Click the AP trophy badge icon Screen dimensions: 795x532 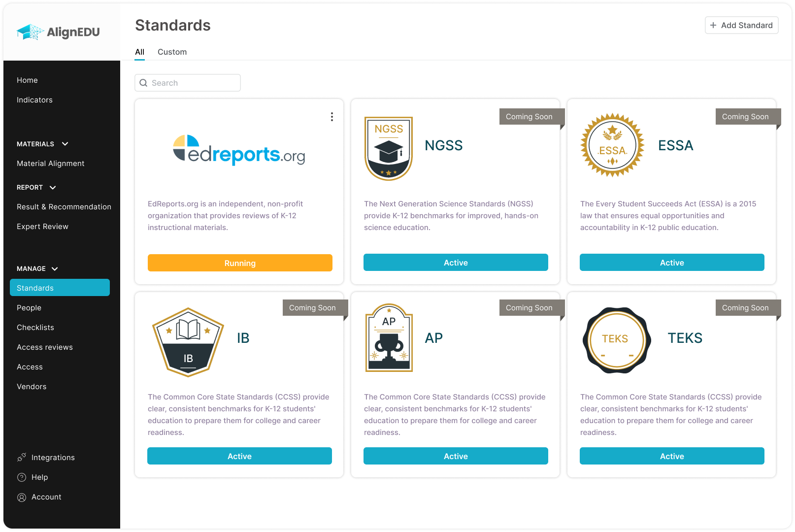[389, 338]
